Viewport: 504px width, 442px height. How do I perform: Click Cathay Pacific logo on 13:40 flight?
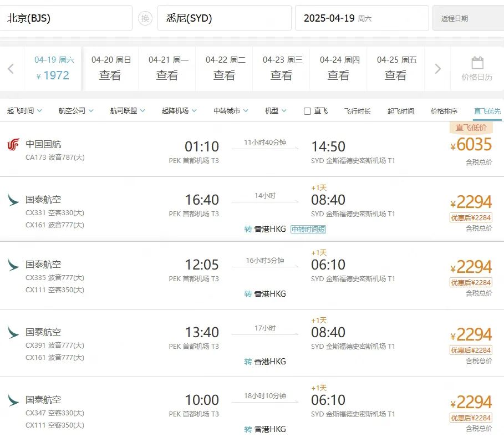pyautogui.click(x=13, y=332)
